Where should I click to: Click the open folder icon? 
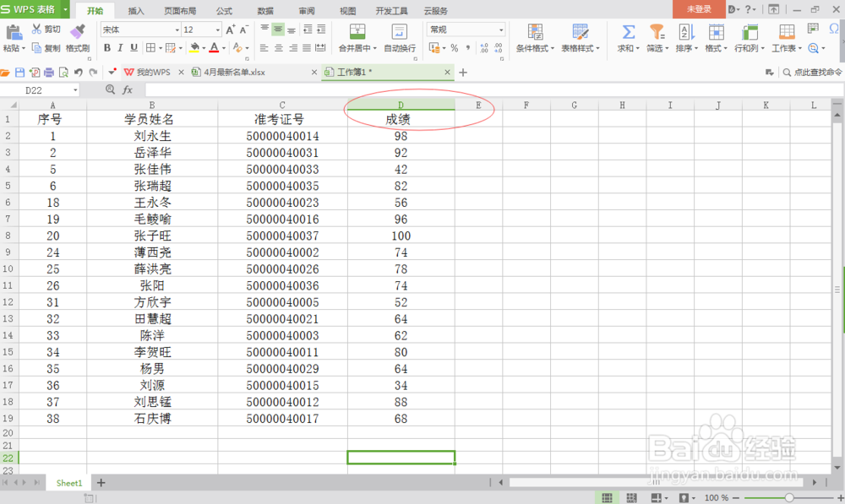[x=5, y=72]
